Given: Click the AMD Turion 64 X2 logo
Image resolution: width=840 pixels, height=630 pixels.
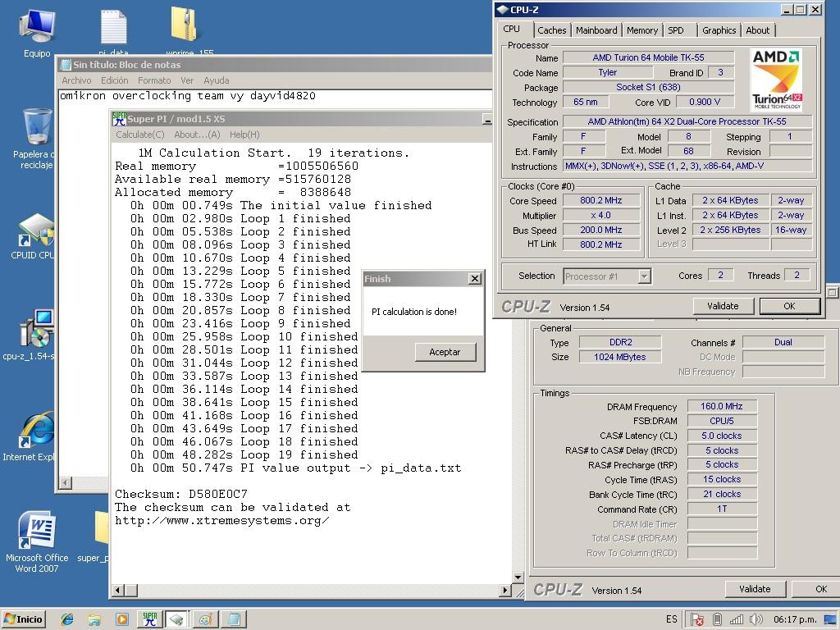Looking at the screenshot, I should pyautogui.click(x=776, y=80).
